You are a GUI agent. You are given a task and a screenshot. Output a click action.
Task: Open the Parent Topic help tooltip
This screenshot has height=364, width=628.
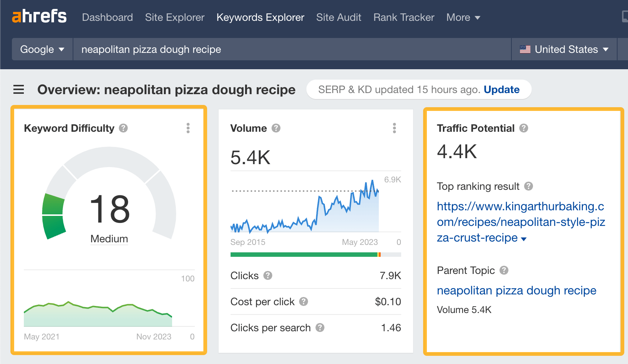tap(505, 271)
